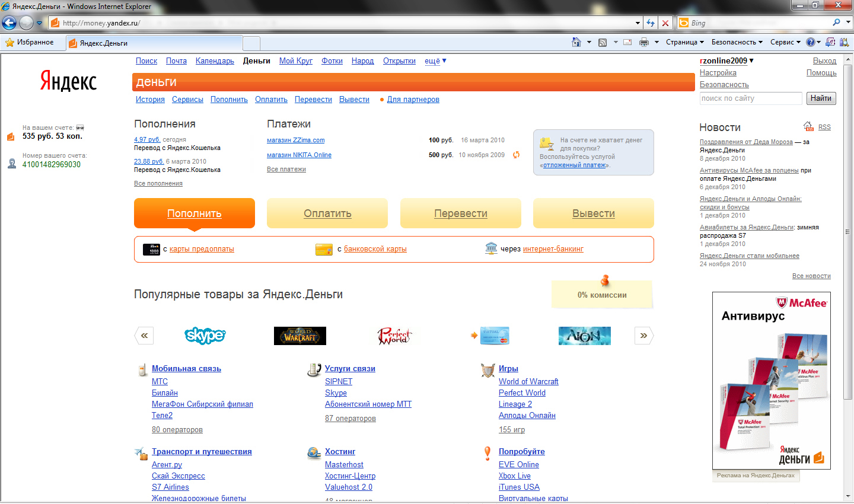Screen dimensions: 854x504
Task: Open the Все новости link
Action: coord(811,276)
